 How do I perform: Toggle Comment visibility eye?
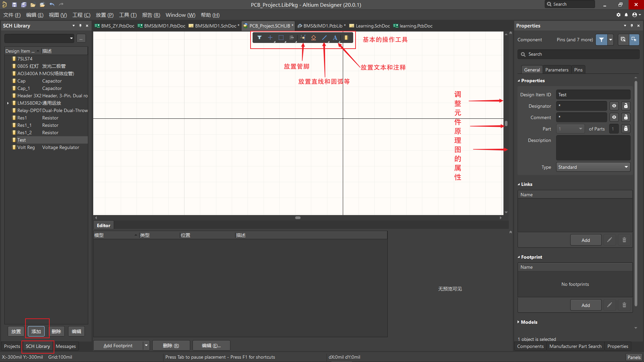click(x=614, y=117)
